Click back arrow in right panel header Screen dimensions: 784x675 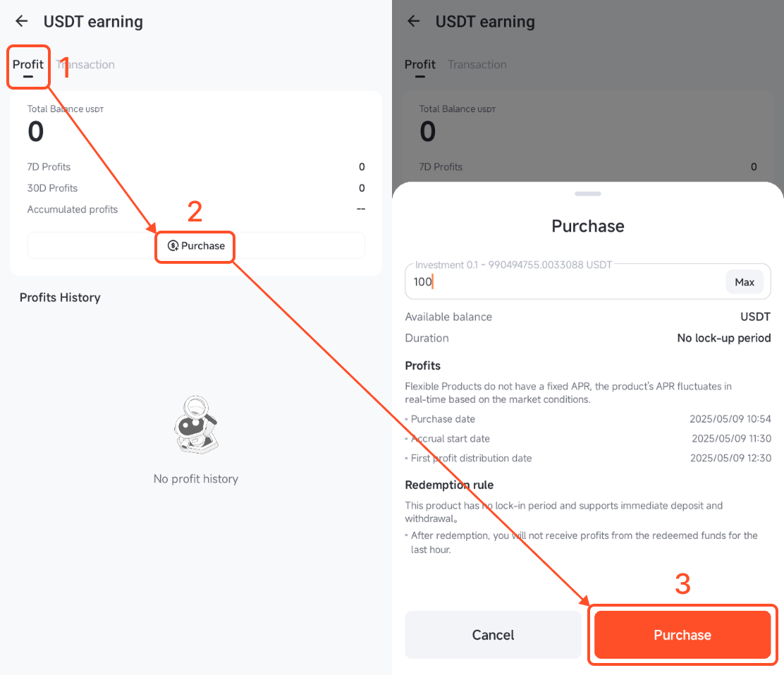[413, 21]
